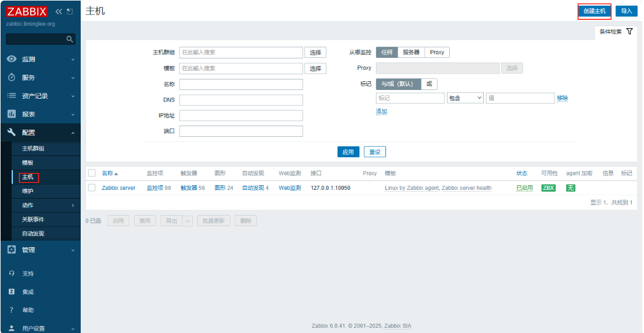Focus the IP地址 filter input
Viewport: 644px width, 333px height.
[x=241, y=115]
